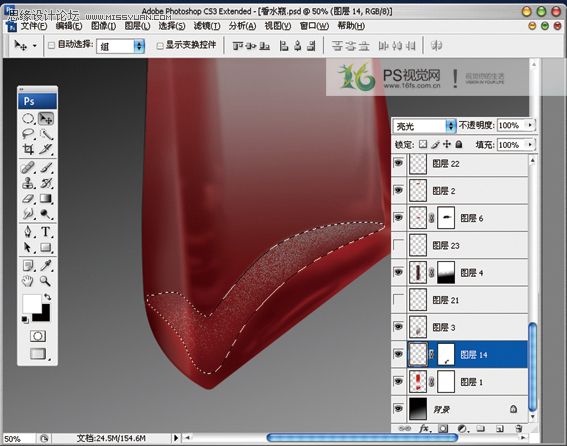Select the Notes tool
Viewport: 567px width, 446px height.
(x=28, y=266)
